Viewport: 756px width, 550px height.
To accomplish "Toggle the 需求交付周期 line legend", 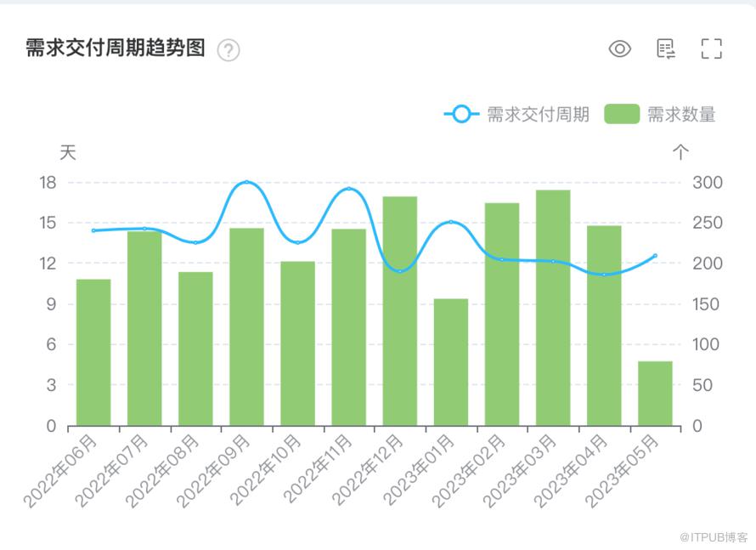I will pos(516,115).
